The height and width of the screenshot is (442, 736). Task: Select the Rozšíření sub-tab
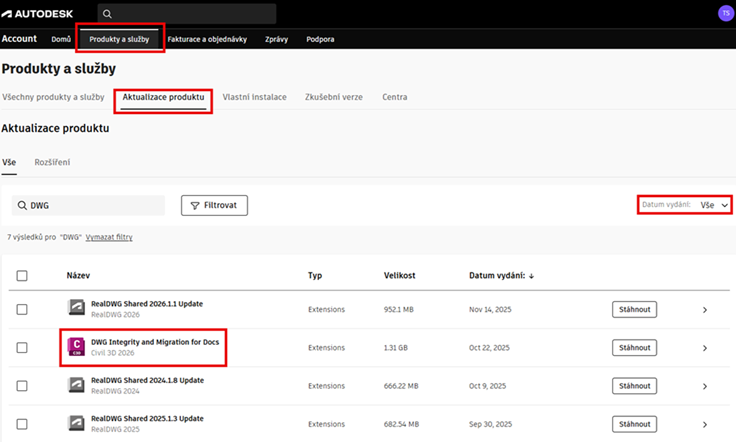[52, 162]
